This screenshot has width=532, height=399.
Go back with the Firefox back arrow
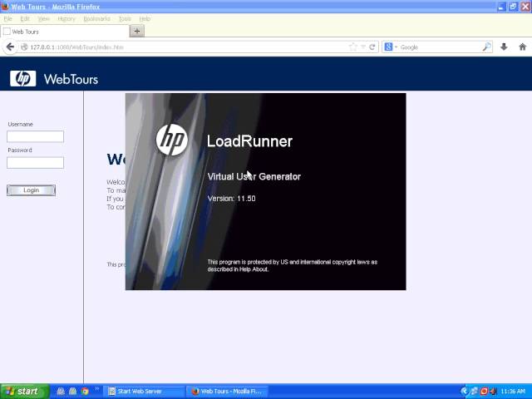(x=10, y=47)
